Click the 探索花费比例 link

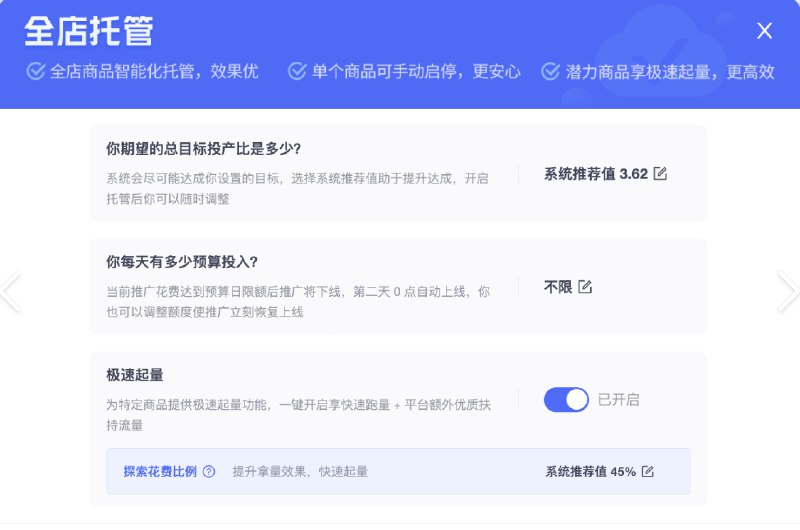[x=160, y=471]
